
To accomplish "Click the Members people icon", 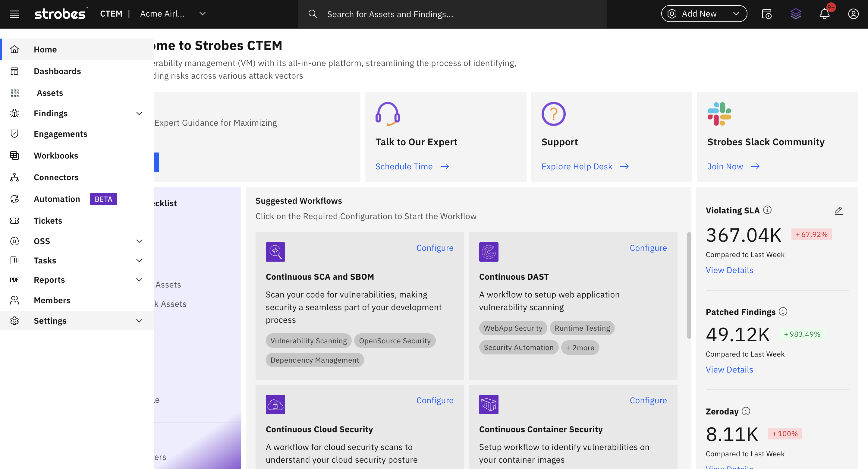I will 14,300.
